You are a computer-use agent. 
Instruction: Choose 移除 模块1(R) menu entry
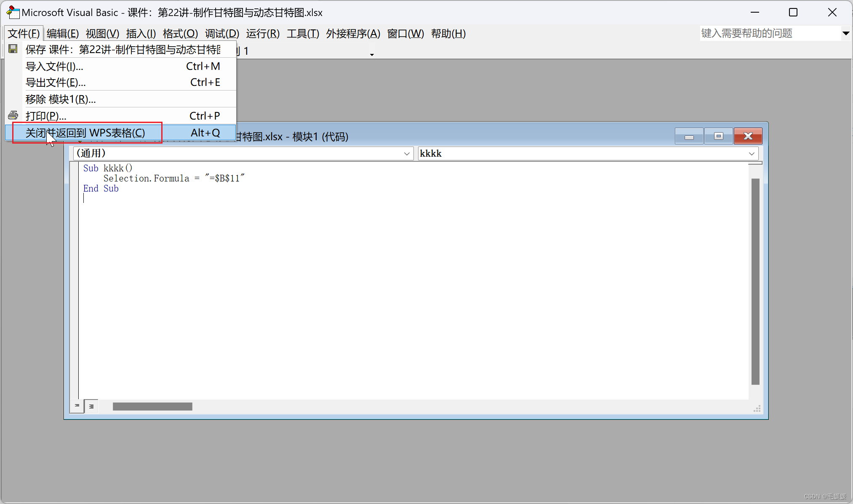61,99
